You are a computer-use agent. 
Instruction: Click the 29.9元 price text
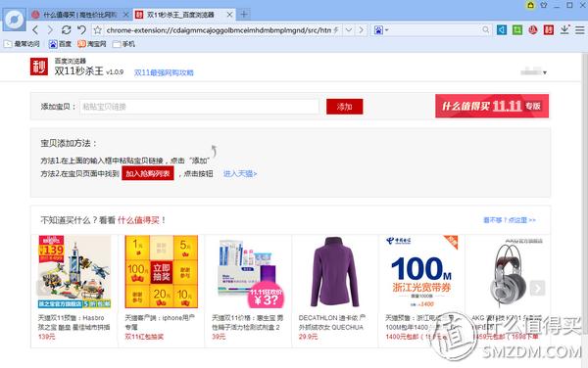point(308,337)
